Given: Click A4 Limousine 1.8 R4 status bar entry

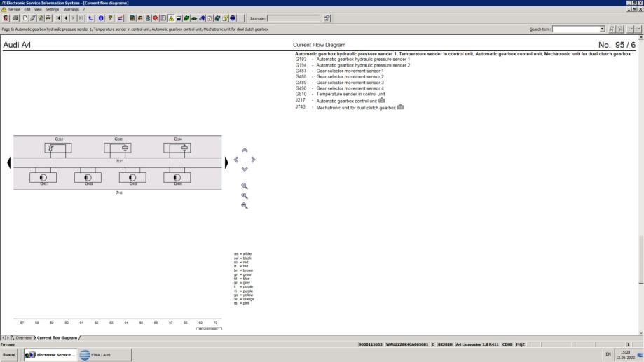Looking at the screenshot, I should pyautogui.click(x=477, y=344).
